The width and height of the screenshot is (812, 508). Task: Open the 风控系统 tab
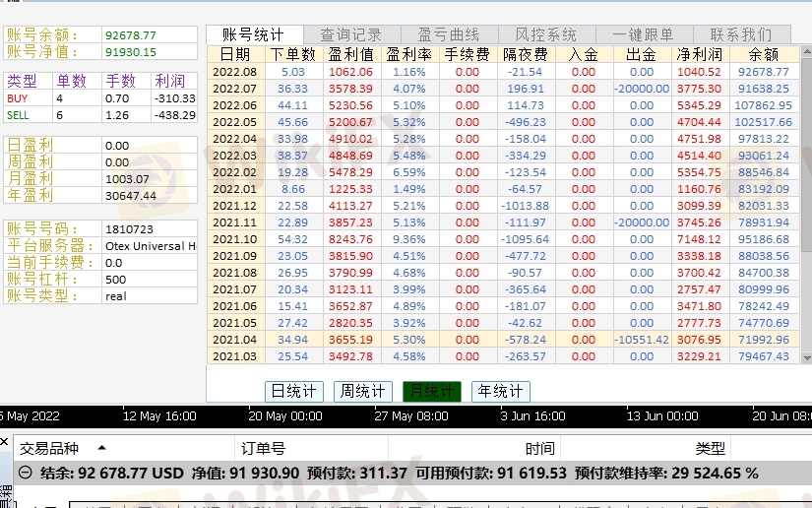point(547,35)
